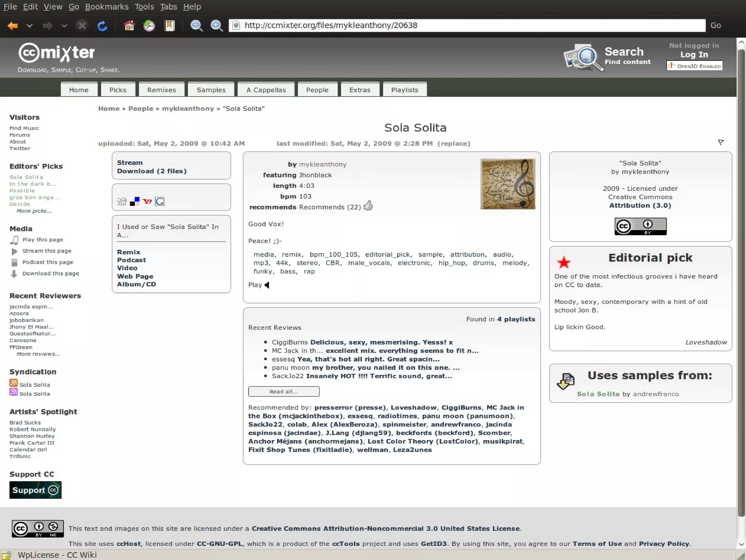746x560 pixels.
Task: Open the Sola Solita orange RSS feed
Action: (x=13, y=383)
